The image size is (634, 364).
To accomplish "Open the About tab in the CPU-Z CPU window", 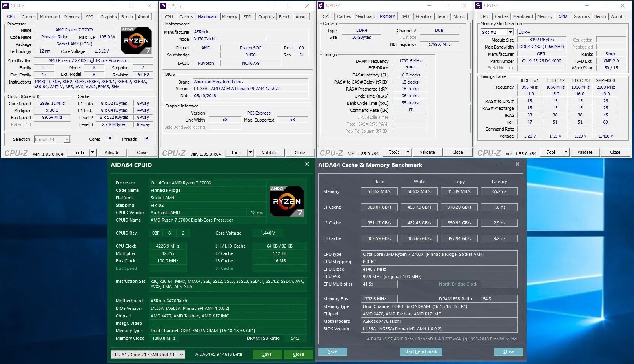I will click(144, 17).
